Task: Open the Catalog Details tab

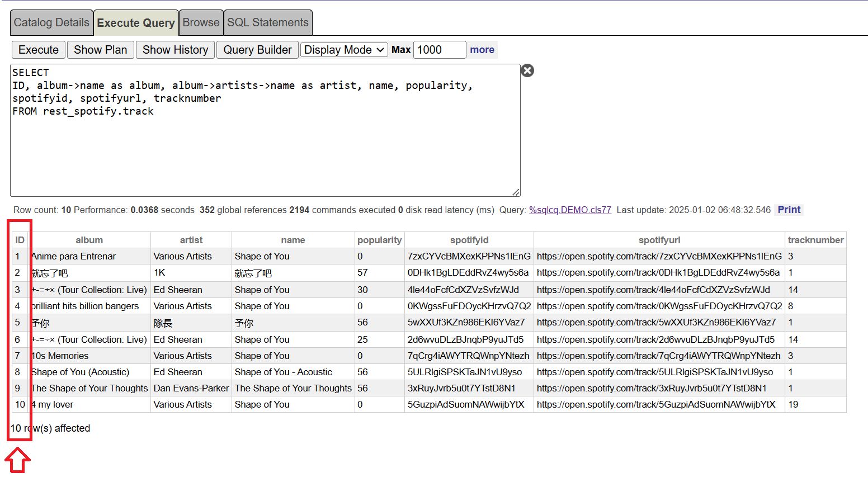Action: (x=51, y=22)
